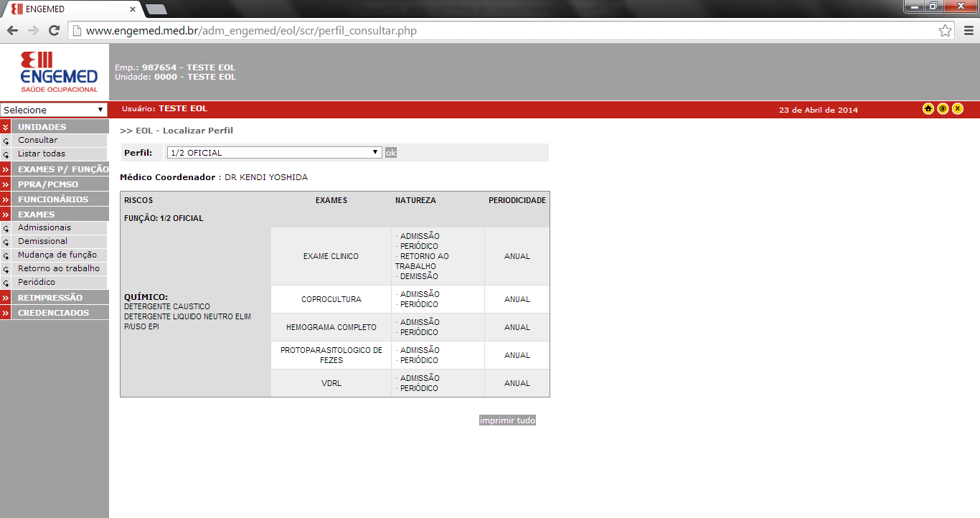Click the NATUREZA column header
Viewport: 980px width, 518px height.
415,200
